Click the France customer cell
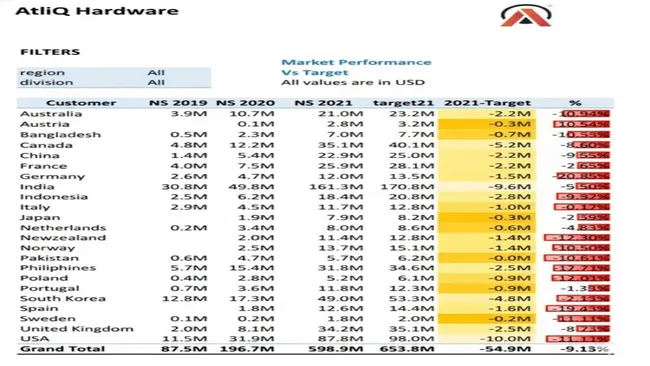Screen dimensions: 650x366 [x=44, y=166]
